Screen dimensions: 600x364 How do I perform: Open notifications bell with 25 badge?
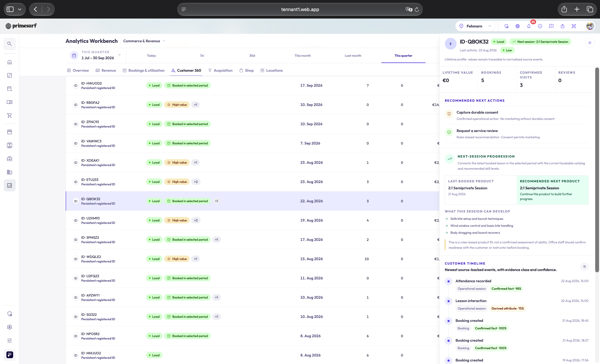529,26
